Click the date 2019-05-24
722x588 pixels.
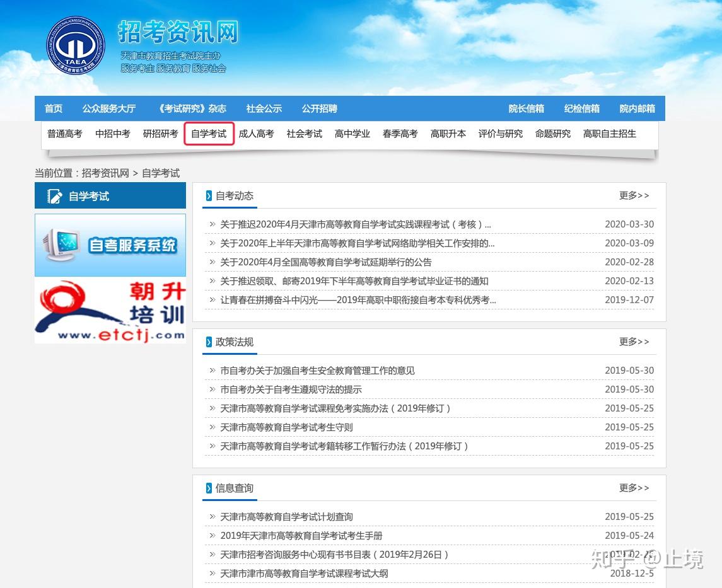tap(629, 536)
